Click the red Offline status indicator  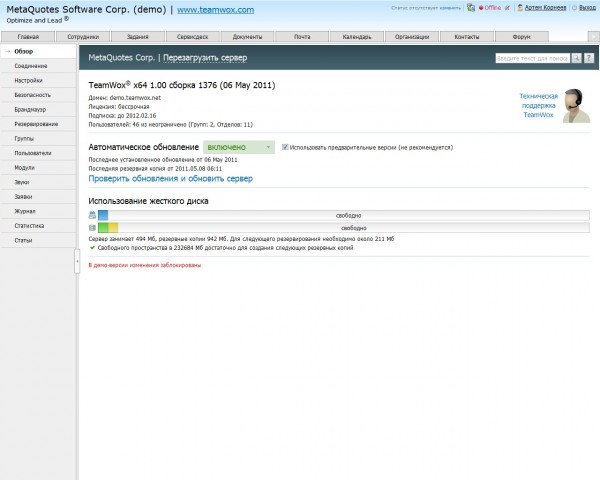(490, 8)
